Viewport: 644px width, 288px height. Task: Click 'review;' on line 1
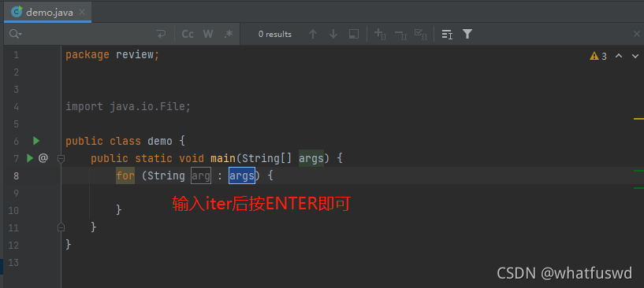(x=138, y=54)
